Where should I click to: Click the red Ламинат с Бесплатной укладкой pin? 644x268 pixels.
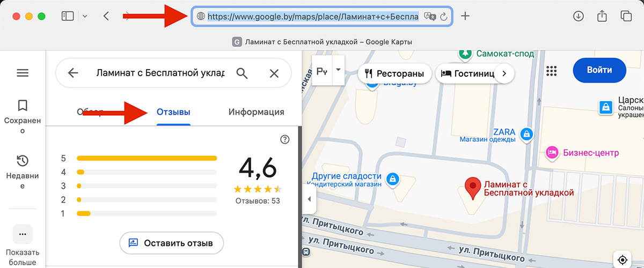tap(472, 188)
